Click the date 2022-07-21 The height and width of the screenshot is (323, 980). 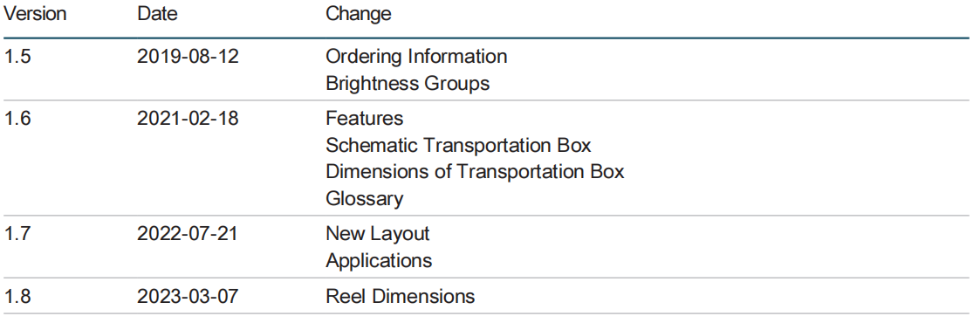pos(188,234)
